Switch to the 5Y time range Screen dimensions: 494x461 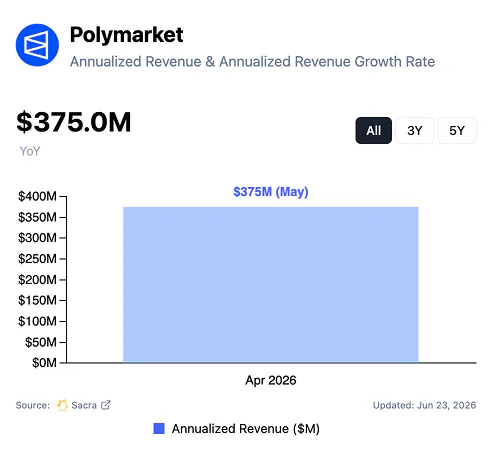click(x=457, y=130)
